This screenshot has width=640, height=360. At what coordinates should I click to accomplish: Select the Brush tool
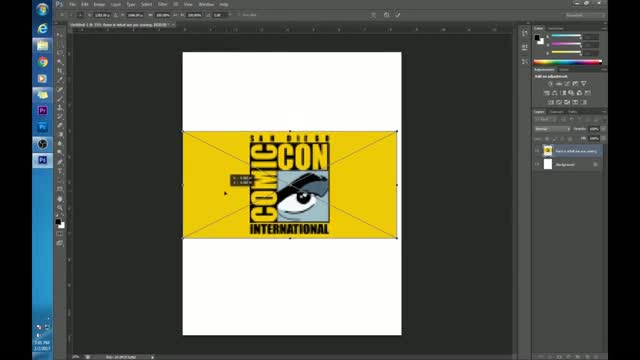(60, 99)
